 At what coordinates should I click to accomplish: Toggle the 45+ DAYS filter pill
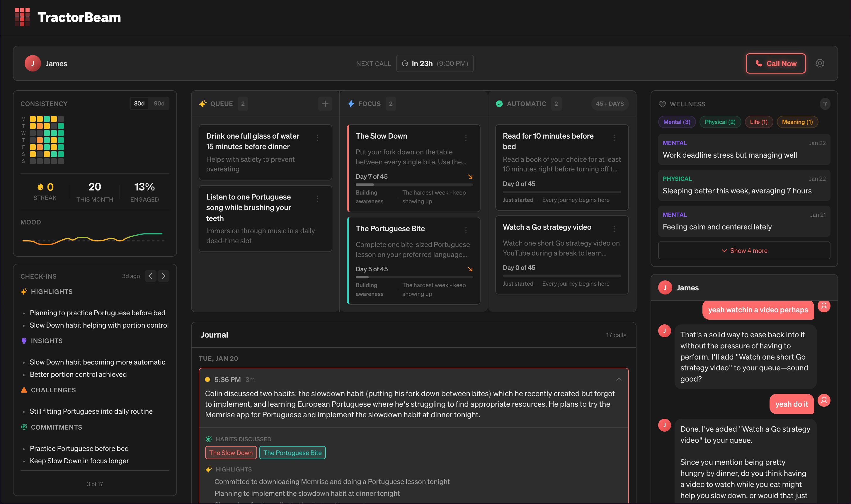click(610, 104)
